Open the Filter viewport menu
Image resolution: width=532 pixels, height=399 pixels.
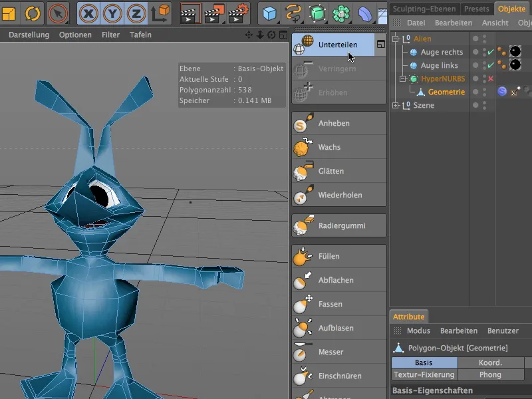[110, 35]
